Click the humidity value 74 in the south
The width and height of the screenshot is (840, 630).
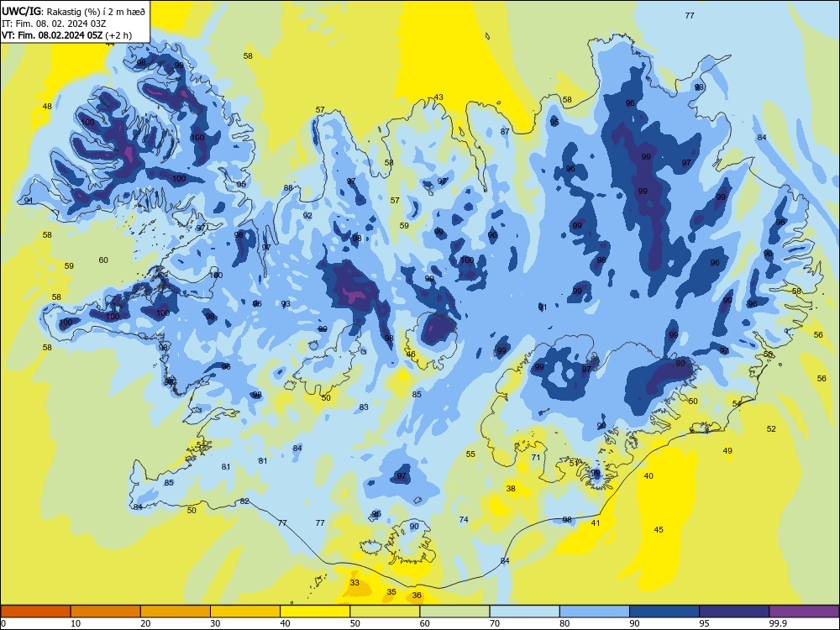point(464,519)
